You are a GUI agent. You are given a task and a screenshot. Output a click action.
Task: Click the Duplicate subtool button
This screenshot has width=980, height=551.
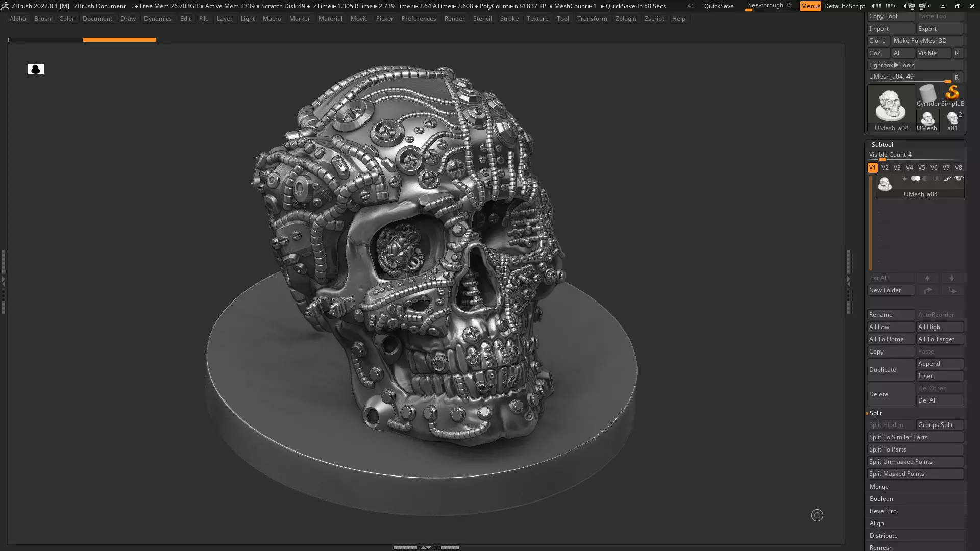click(x=891, y=370)
